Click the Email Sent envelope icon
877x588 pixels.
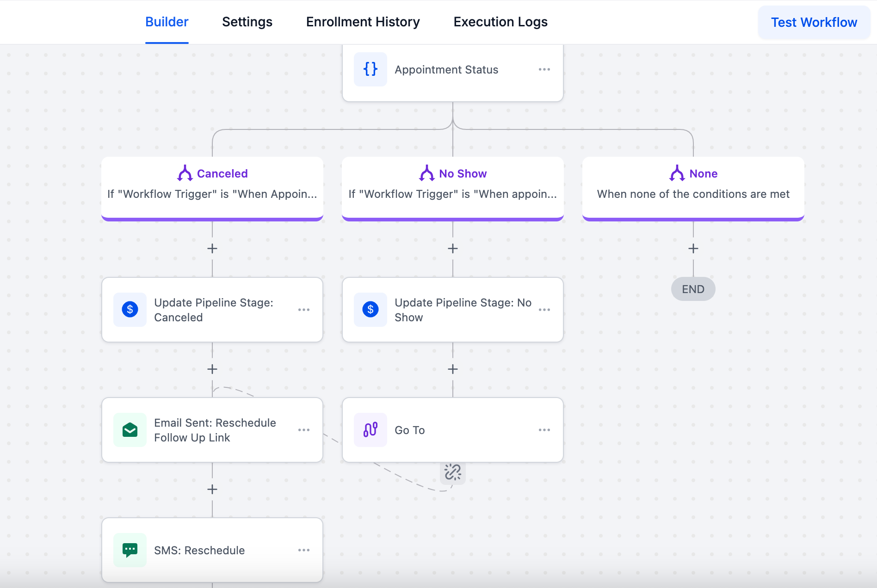pos(130,430)
